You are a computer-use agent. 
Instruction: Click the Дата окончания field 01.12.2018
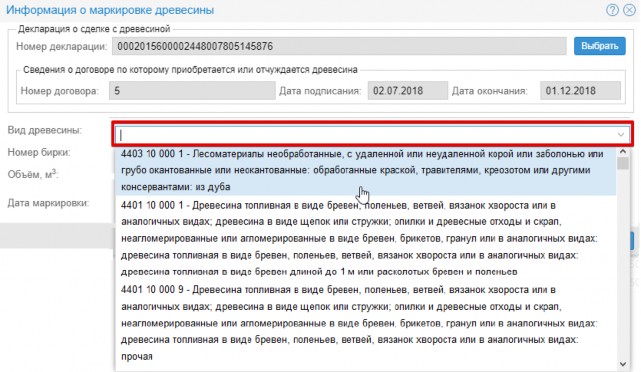click(x=580, y=91)
